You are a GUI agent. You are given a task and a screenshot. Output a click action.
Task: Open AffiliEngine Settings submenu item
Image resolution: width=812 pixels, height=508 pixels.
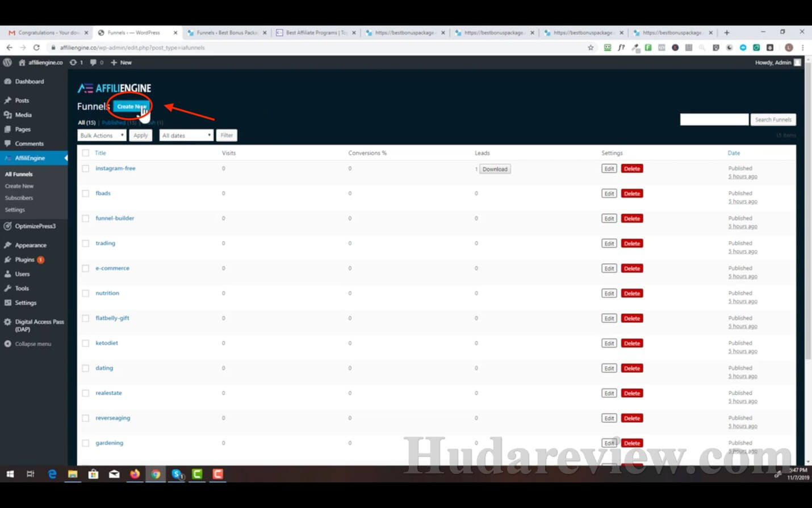click(15, 210)
